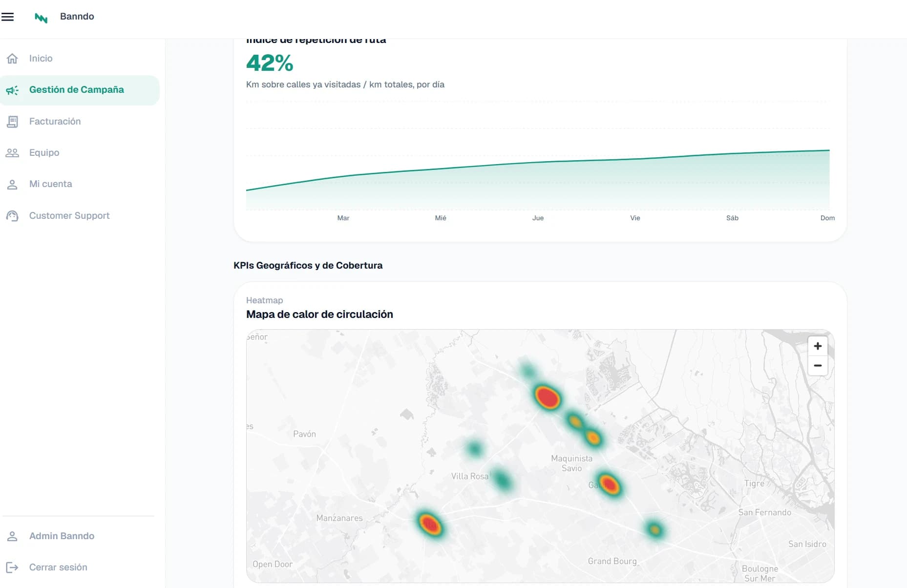Screen dimensions: 907x588
Task: Click the Mi cuenta person icon
Action: (12, 185)
